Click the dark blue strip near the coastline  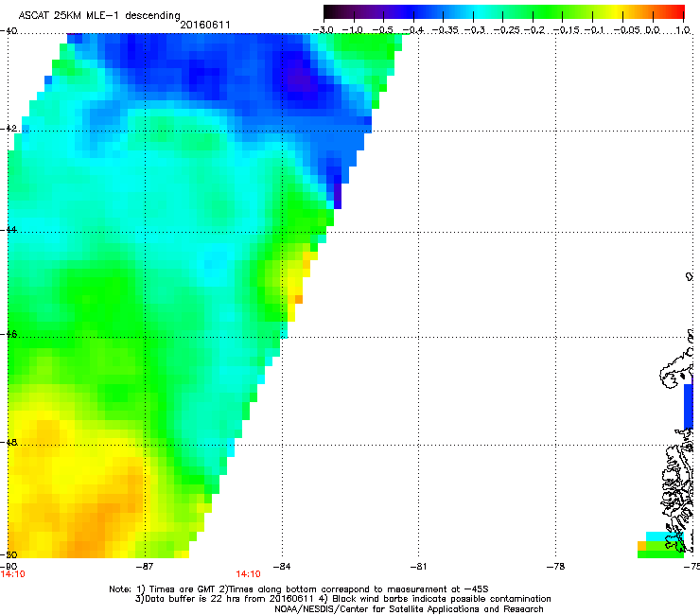[689, 406]
